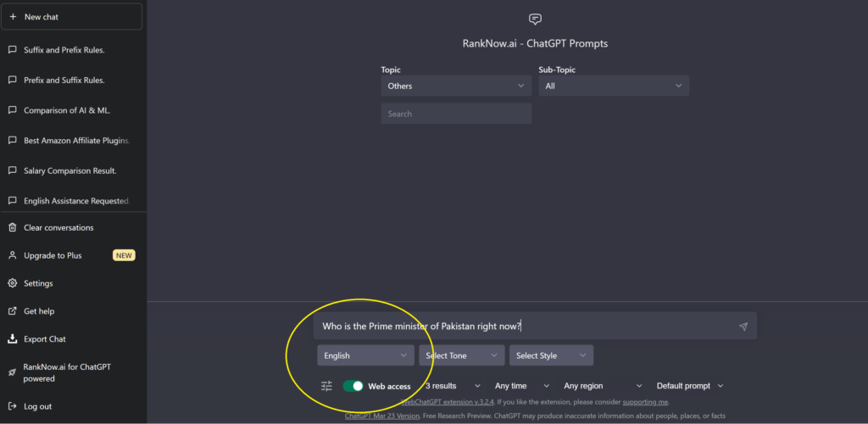Click chat icon next to Salary Comparison Result
The image size is (868, 424).
[x=12, y=170]
